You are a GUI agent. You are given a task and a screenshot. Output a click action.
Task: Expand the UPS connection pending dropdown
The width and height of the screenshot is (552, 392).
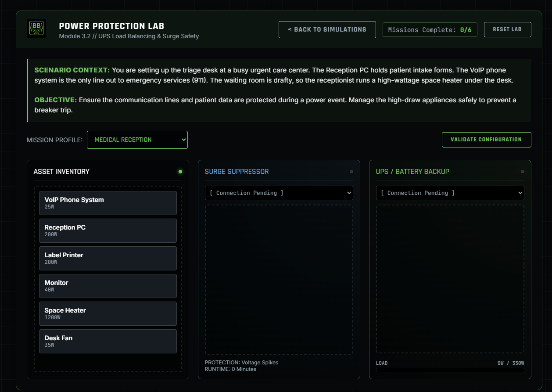coord(450,193)
